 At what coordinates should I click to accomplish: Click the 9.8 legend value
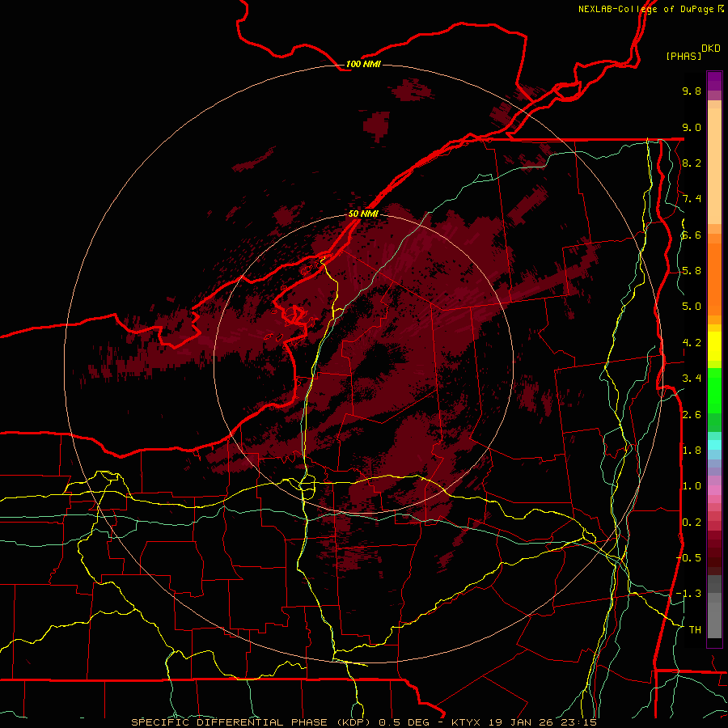[x=692, y=91]
